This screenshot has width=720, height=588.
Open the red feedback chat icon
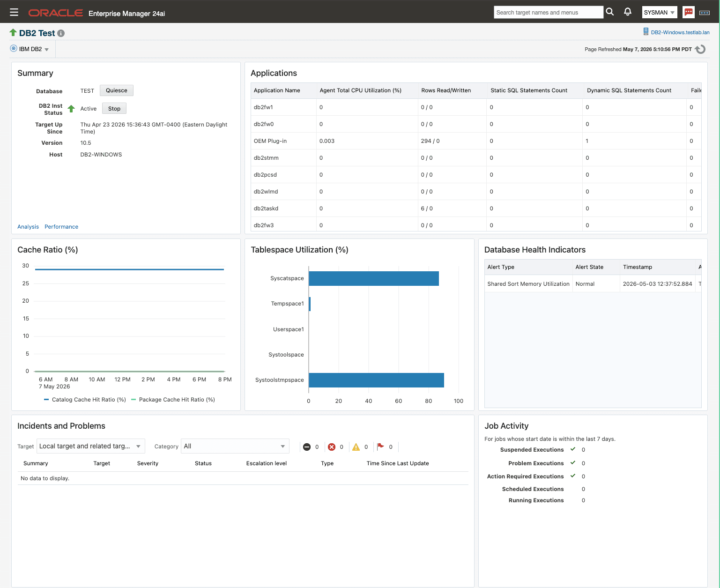tap(689, 12)
